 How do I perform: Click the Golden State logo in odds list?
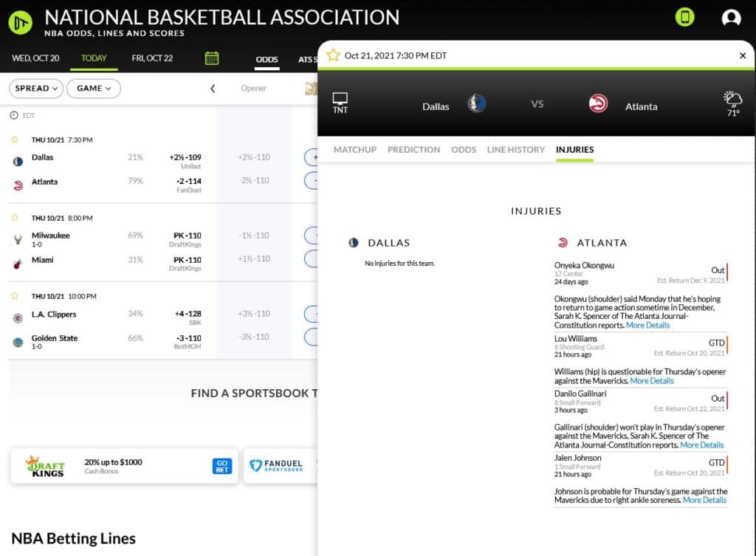point(18,342)
